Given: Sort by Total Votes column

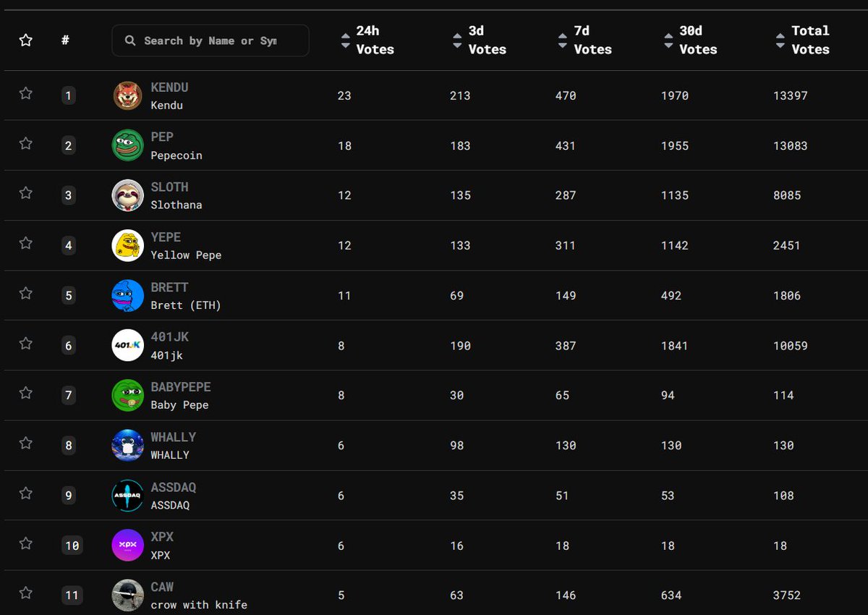Looking at the screenshot, I should click(803, 41).
